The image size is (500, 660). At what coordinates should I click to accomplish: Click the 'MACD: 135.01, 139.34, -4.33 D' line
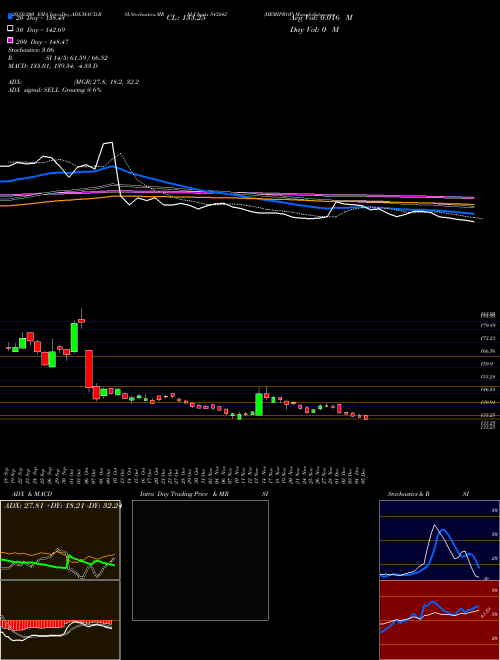[x=53, y=66]
